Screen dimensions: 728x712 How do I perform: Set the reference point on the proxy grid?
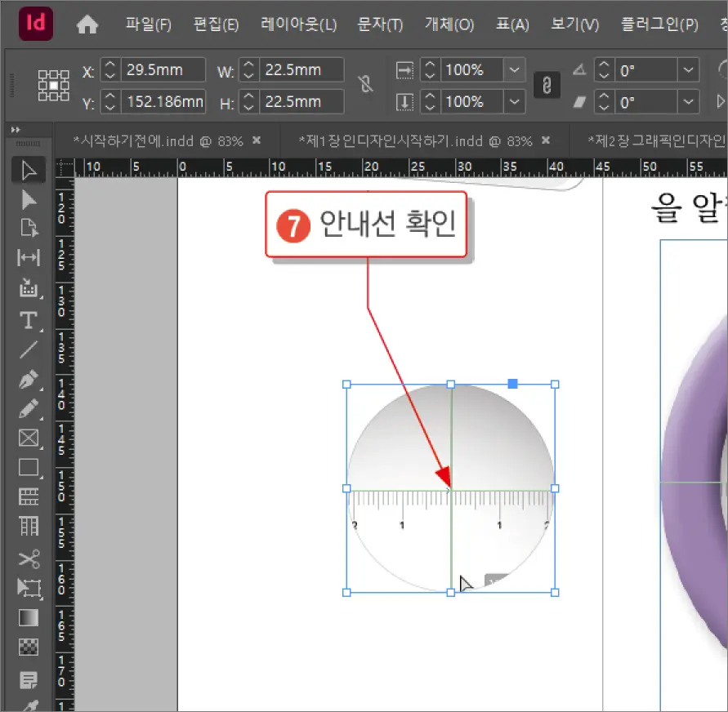53,85
